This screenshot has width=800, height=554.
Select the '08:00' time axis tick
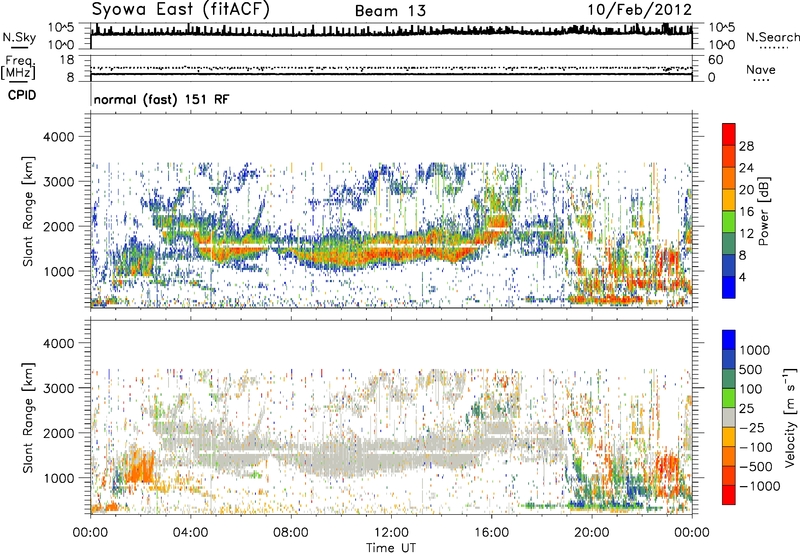(290, 533)
